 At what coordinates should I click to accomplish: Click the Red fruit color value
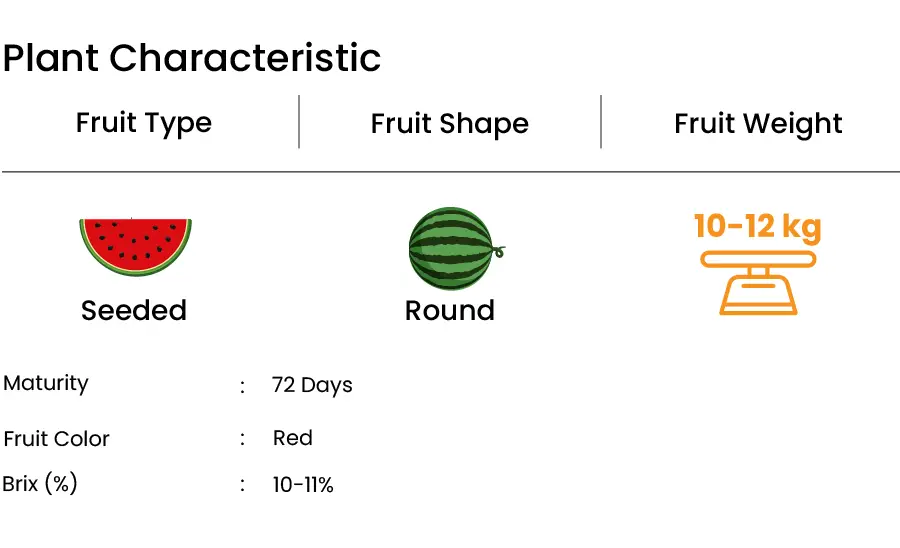coord(293,438)
